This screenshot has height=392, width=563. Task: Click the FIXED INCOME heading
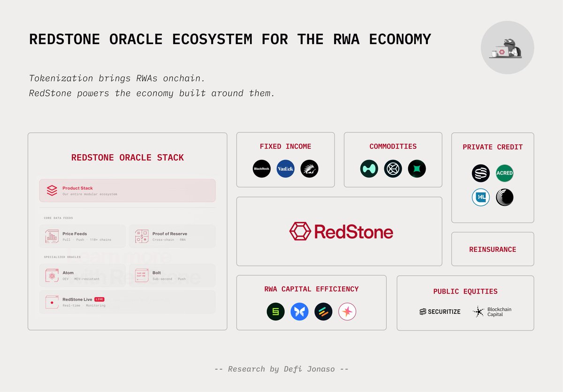tap(285, 146)
